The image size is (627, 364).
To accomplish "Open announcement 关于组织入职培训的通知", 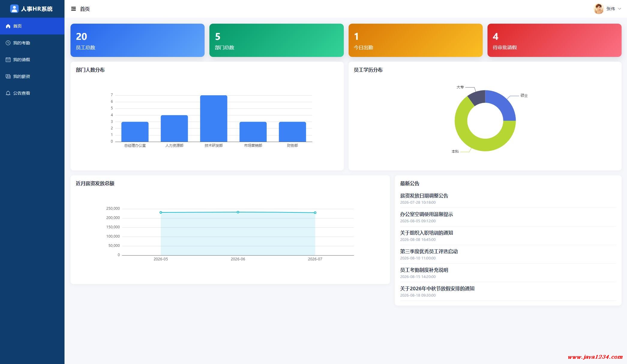I will click(x=426, y=233).
